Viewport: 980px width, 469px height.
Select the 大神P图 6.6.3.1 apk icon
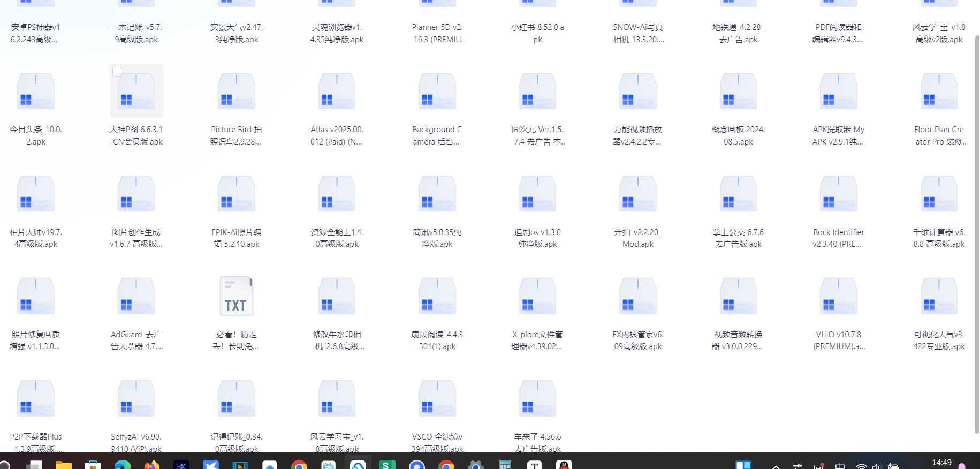click(136, 92)
